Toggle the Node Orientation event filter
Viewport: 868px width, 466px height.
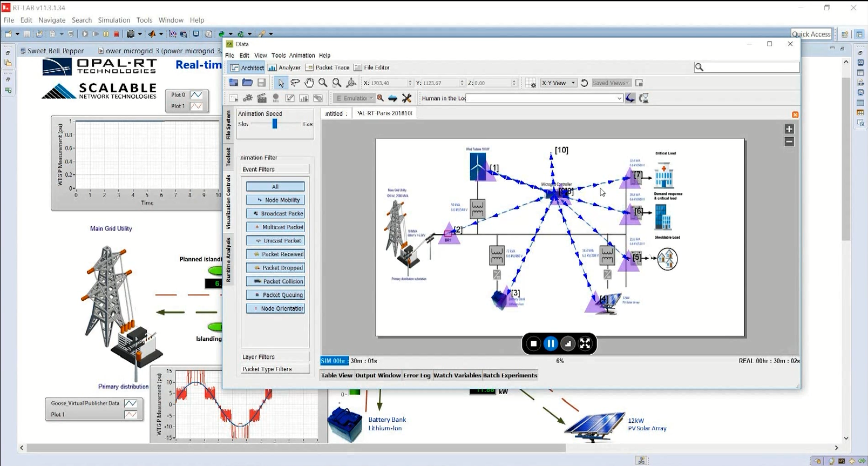[275, 308]
